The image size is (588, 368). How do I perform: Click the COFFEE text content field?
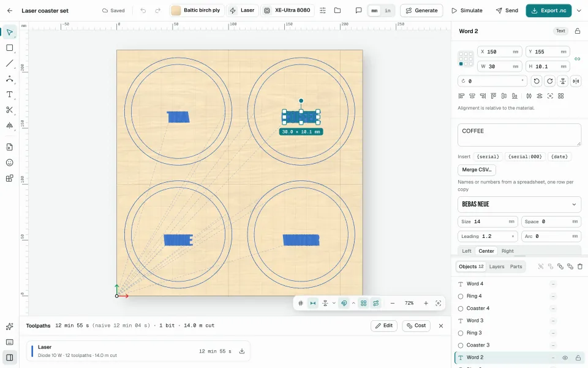coord(519,135)
